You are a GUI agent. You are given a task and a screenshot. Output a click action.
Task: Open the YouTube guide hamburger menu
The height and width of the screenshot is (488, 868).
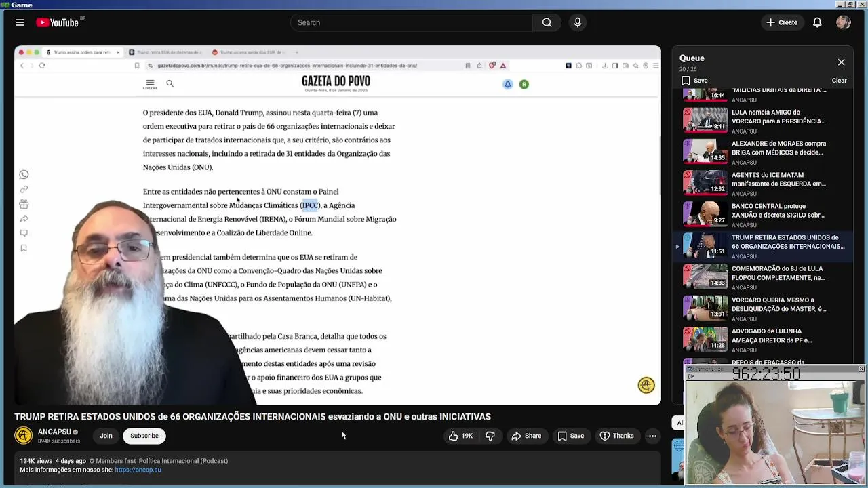pos(20,22)
